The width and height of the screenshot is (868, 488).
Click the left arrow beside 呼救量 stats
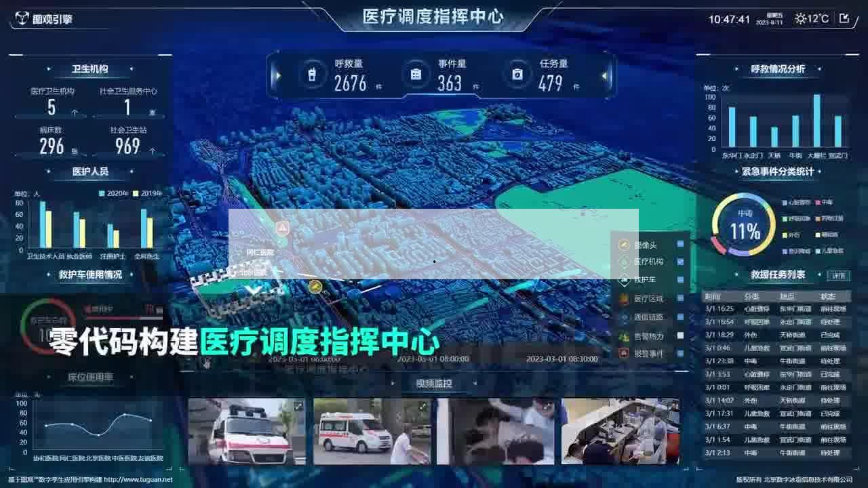coord(279,77)
